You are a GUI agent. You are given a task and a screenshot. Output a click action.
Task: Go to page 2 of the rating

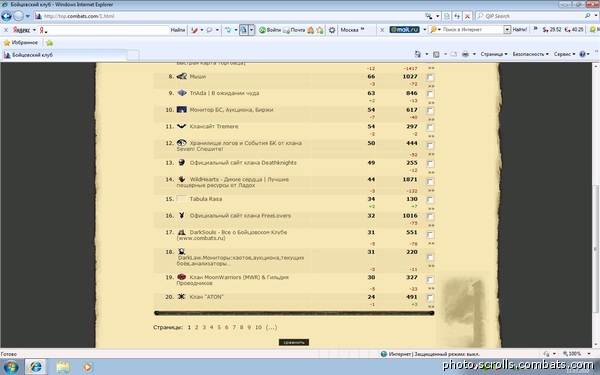[196, 327]
